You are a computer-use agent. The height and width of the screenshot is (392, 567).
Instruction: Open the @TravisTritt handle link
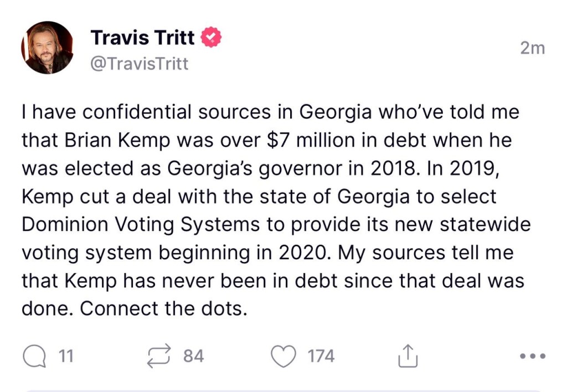pyautogui.click(x=139, y=64)
